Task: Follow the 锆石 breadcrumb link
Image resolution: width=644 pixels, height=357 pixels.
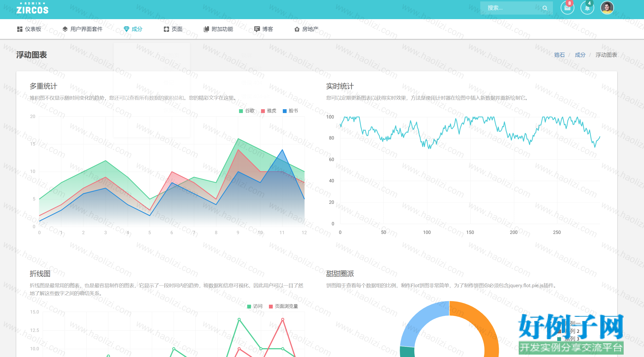Action: [559, 55]
